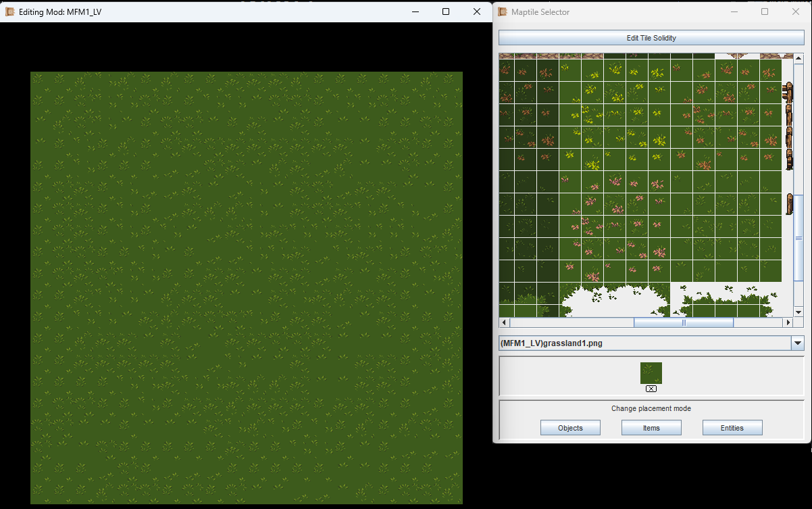Click the palette horizontal scrollbar thumb
812x509 pixels.
pyautogui.click(x=683, y=323)
